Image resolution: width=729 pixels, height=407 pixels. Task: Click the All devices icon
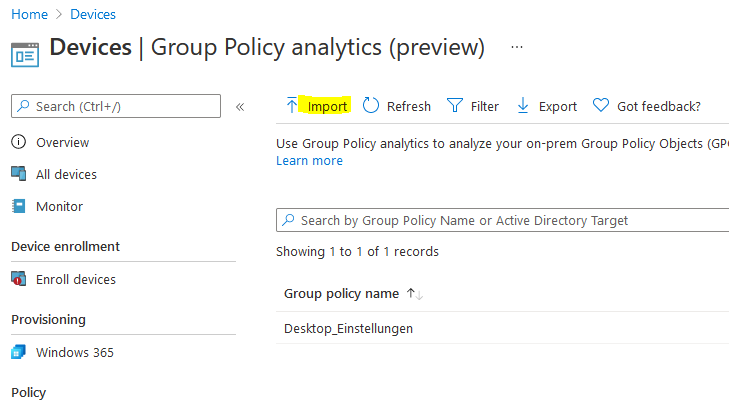tap(18, 174)
